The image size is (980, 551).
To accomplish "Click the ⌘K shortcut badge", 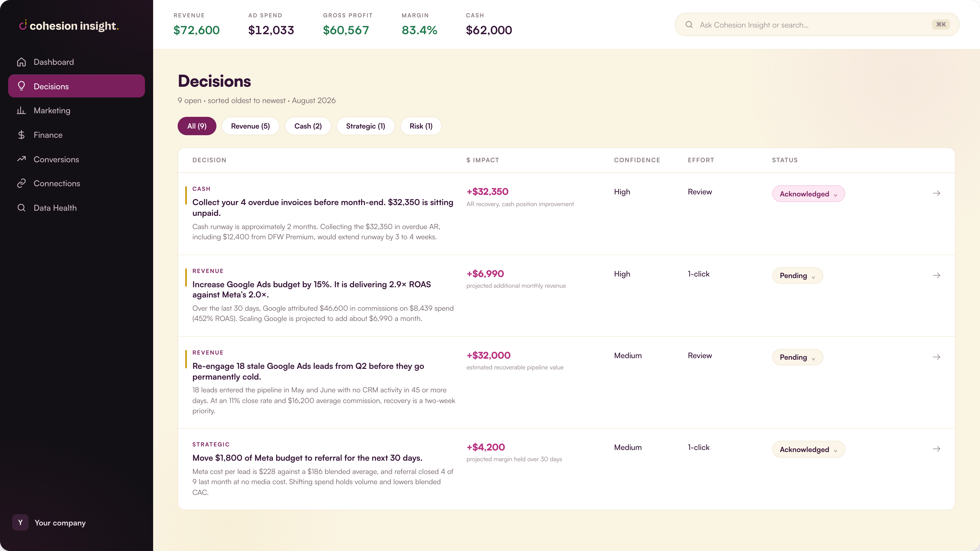I will [941, 24].
